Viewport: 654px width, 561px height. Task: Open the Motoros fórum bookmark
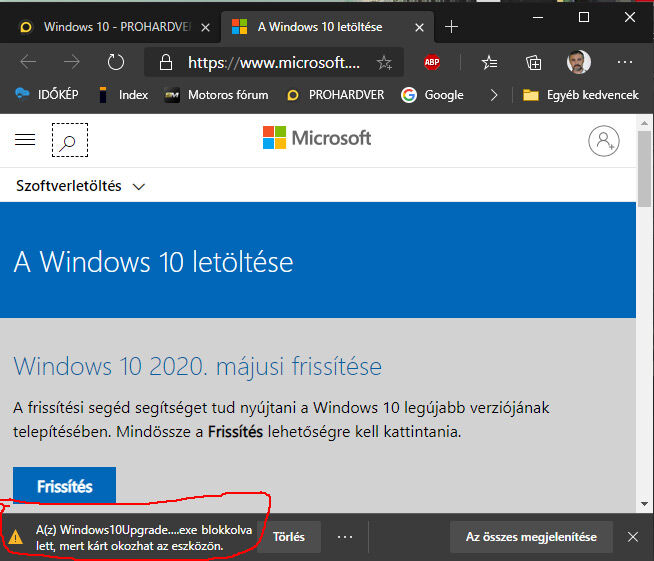pyautogui.click(x=216, y=95)
